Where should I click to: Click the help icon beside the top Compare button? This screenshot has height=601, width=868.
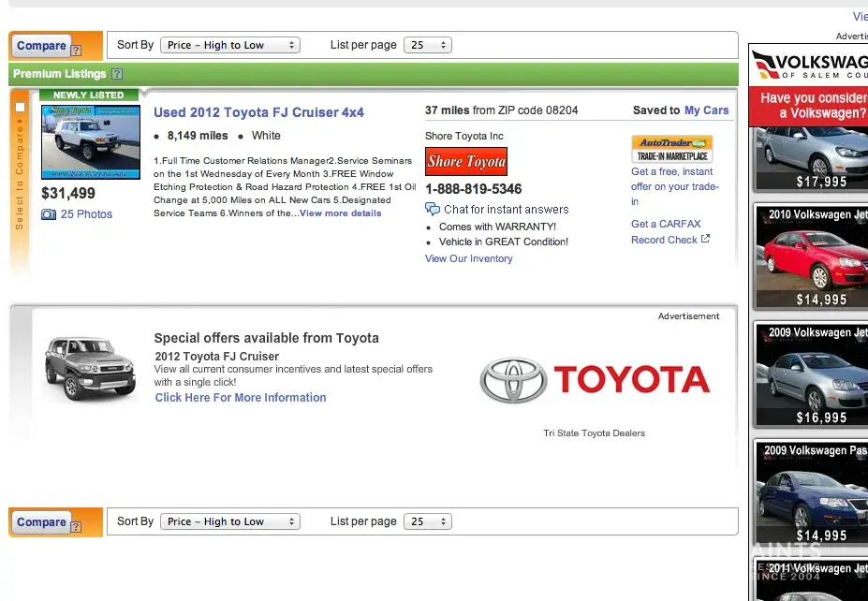76,51
